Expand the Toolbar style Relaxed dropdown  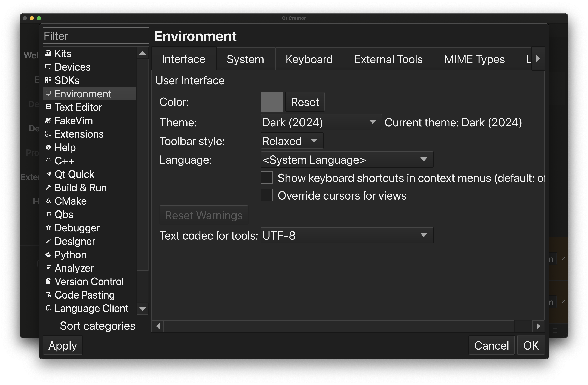[292, 141]
